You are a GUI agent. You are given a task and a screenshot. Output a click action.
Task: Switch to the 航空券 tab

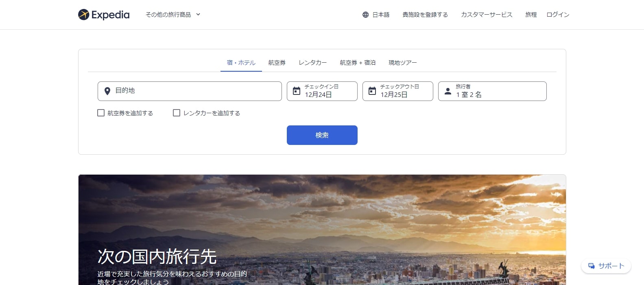click(277, 63)
